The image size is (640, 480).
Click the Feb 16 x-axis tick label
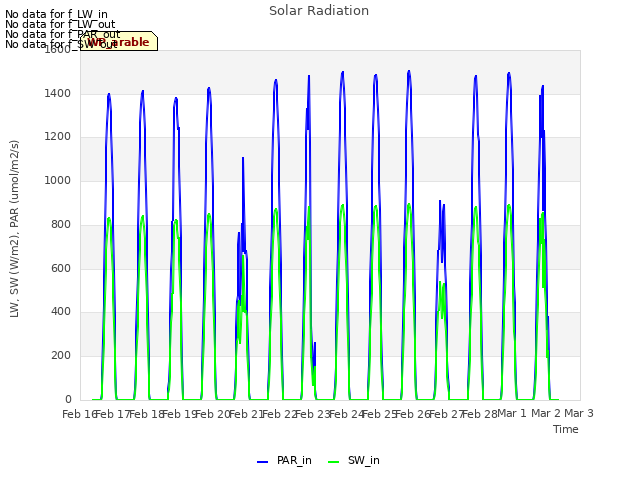79,414
